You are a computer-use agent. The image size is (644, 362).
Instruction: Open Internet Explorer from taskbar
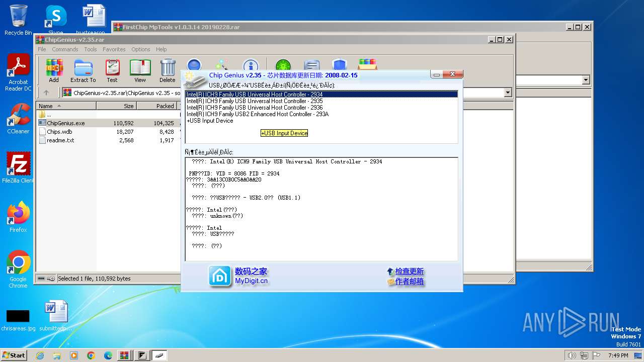[x=40, y=355]
